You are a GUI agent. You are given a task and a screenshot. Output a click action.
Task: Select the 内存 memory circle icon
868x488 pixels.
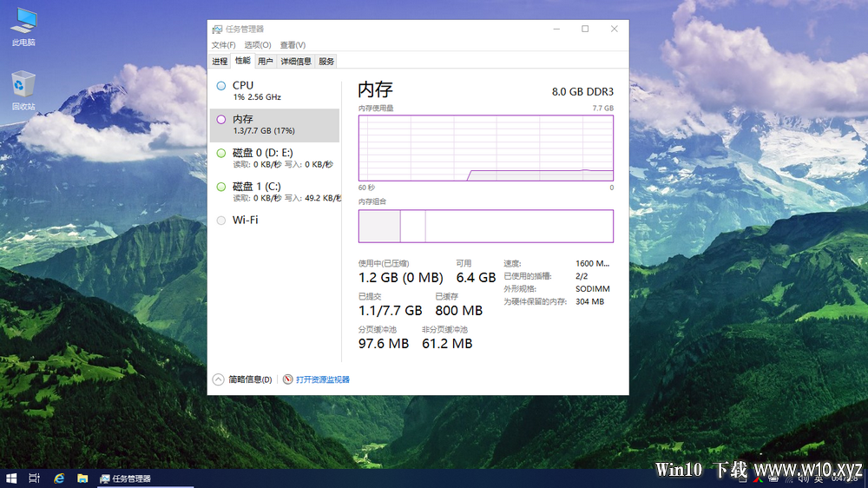coord(220,119)
